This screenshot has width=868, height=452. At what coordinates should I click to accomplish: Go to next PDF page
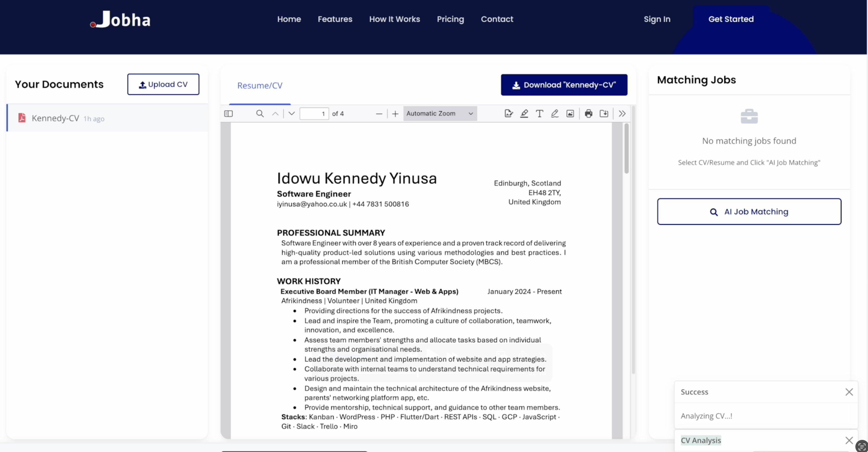tap(292, 113)
